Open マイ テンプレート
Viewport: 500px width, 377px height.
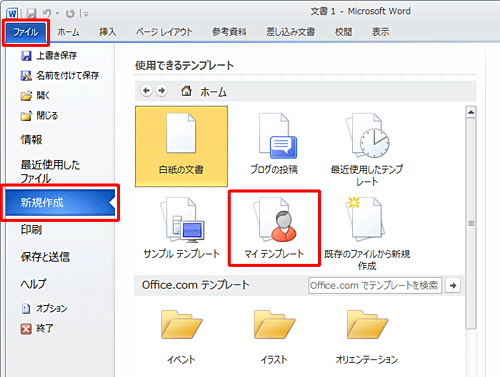coord(274,229)
